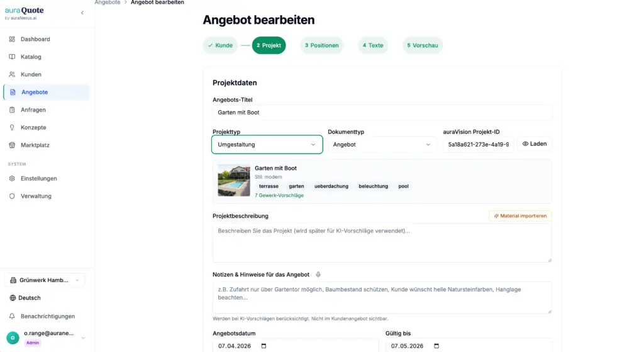Click the Benachrichtigungen bell icon
This screenshot has width=644, height=352.
(12, 316)
